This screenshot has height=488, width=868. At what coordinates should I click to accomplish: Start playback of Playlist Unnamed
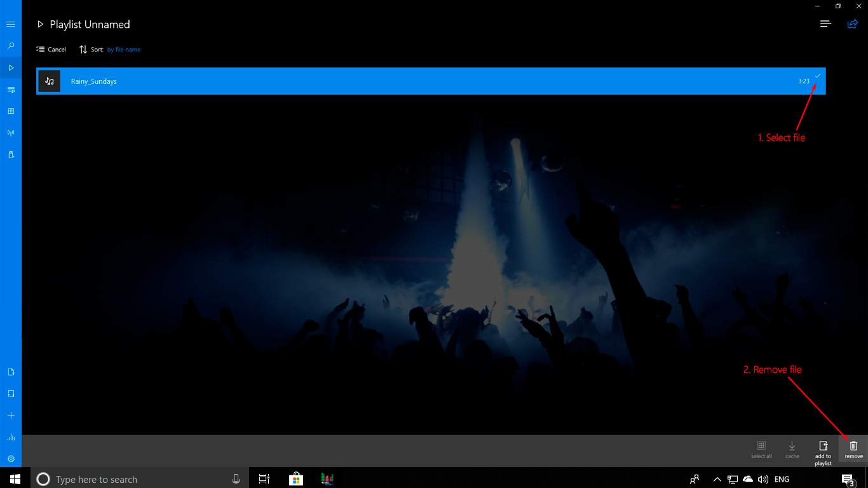point(40,24)
